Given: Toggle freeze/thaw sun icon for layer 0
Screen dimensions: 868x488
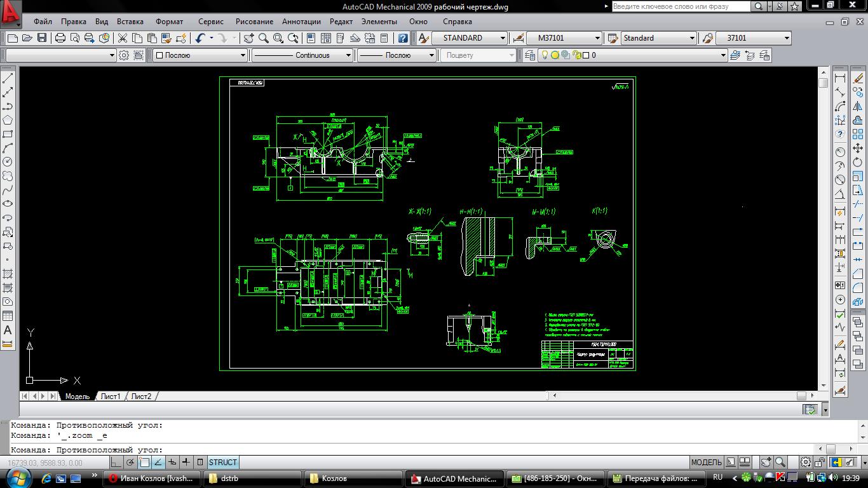Looking at the screenshot, I should coord(555,55).
